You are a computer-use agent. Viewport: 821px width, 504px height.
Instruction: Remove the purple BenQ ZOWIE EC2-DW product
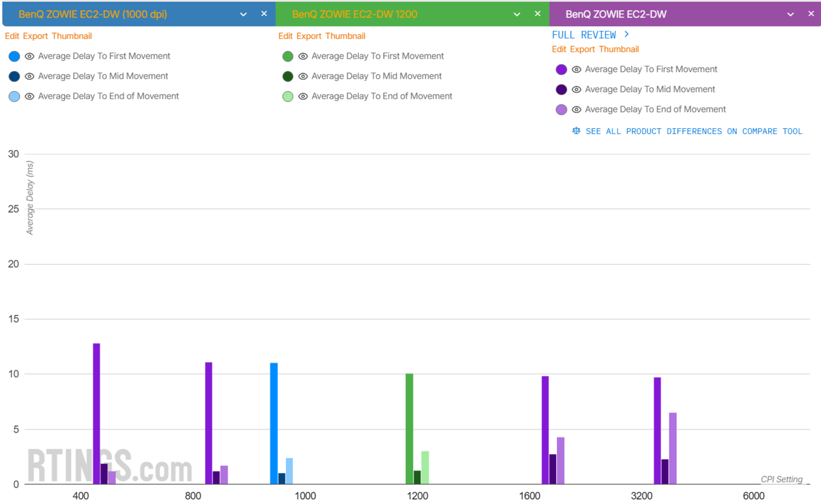[811, 14]
